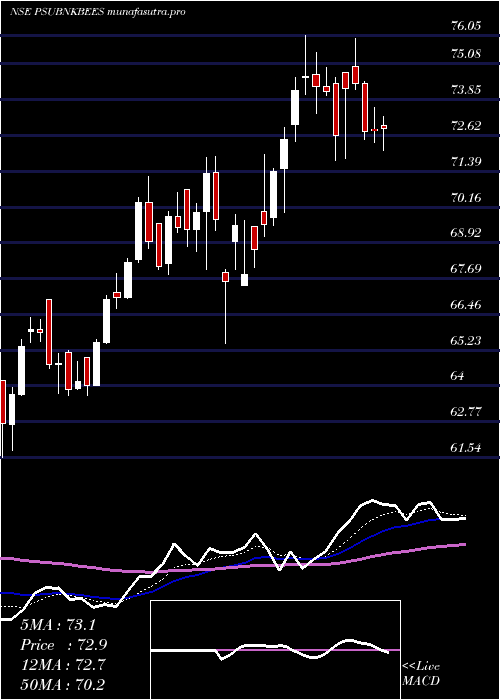Click the 73.85 price axis label

[466, 90]
